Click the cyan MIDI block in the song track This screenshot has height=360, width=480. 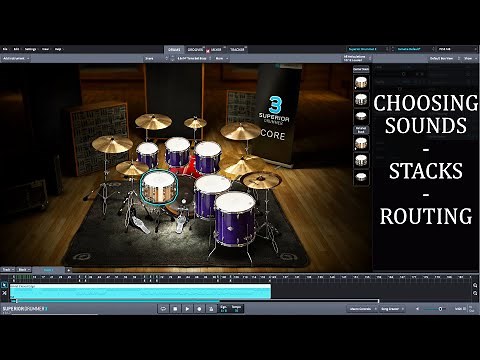click(140, 291)
